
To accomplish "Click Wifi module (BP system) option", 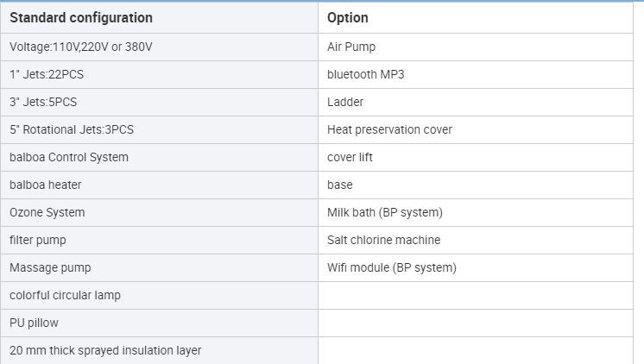I will tap(391, 267).
